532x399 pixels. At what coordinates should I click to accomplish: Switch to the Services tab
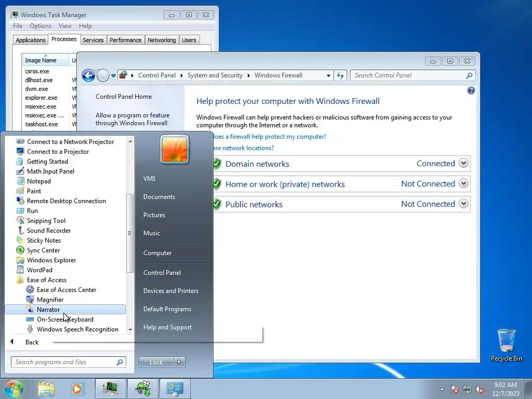pos(94,40)
